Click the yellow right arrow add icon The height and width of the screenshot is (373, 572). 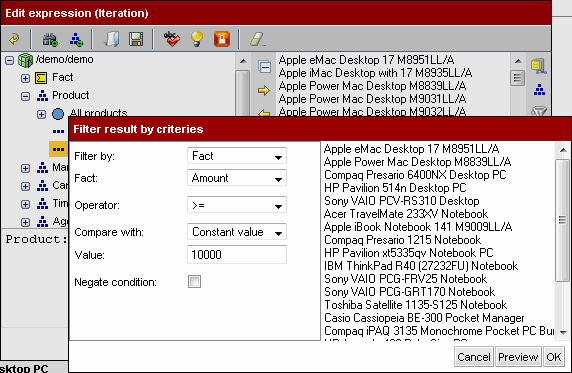264,90
